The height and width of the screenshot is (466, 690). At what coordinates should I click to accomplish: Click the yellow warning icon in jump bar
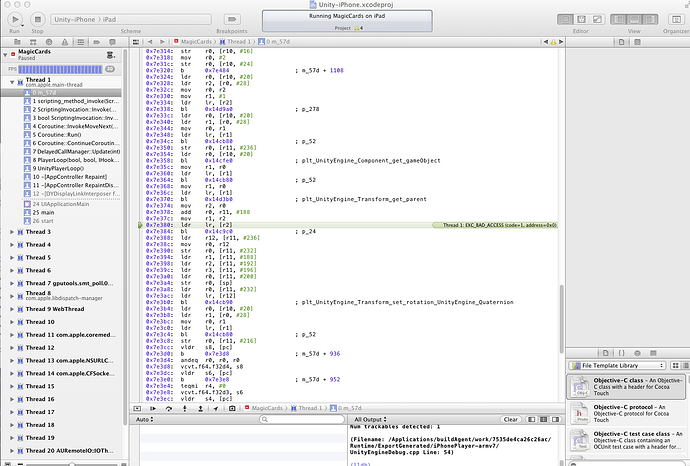(554, 42)
